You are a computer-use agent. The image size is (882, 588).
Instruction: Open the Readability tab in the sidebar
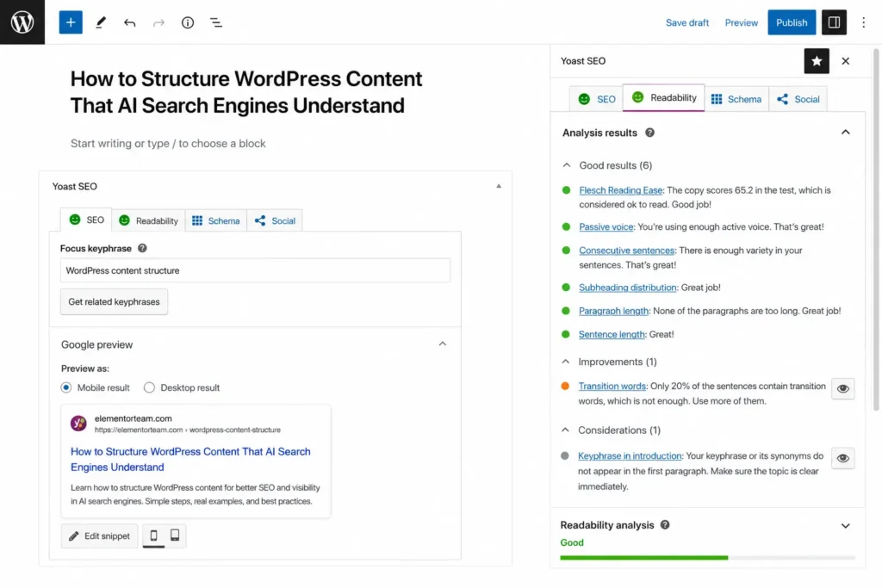(664, 98)
